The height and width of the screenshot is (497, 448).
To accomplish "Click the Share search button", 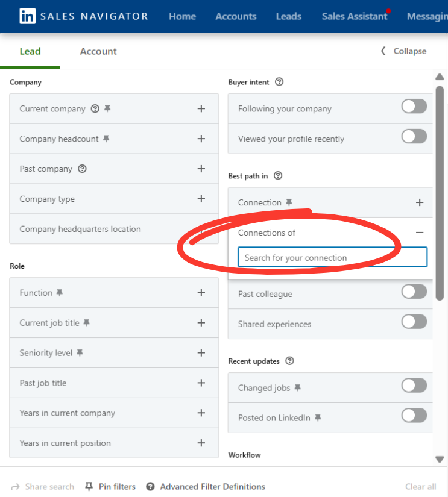I will click(x=43, y=487).
